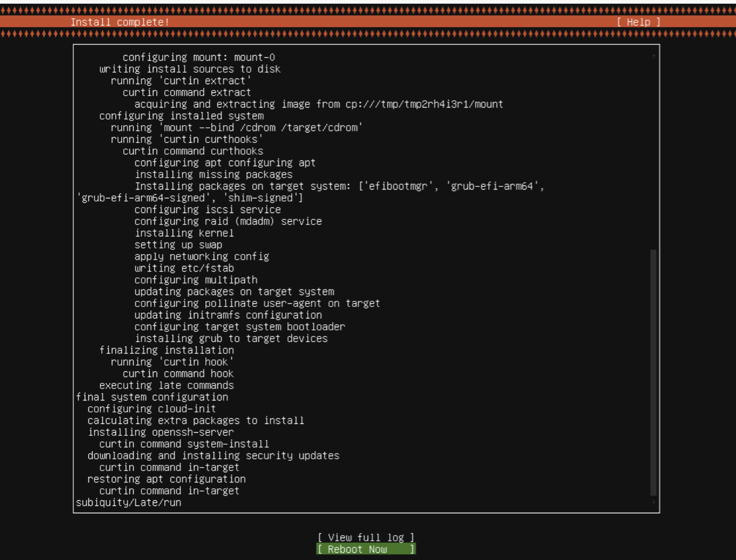The height and width of the screenshot is (560, 736).
Task: Click 'configuring mount: mount-0' line
Action: click(199, 57)
